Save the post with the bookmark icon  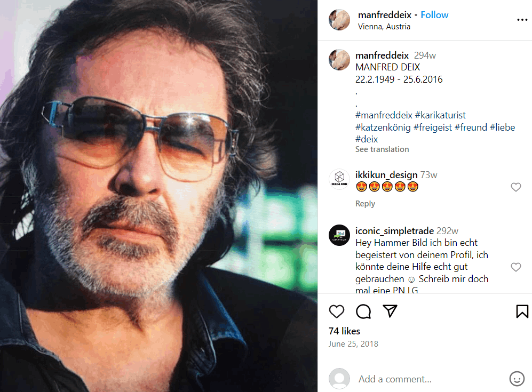click(522, 311)
